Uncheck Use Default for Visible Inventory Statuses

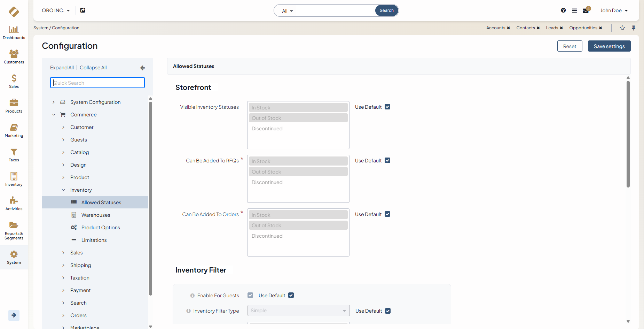pos(387,107)
